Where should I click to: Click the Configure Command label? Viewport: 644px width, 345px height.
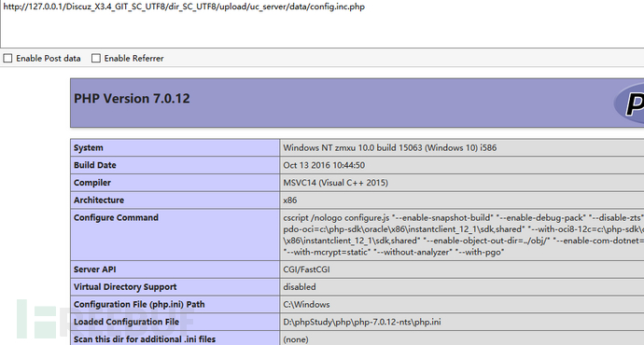pyautogui.click(x=116, y=217)
